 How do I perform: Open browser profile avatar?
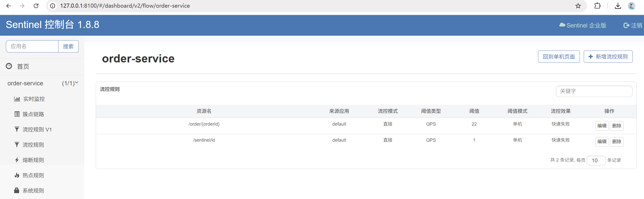[632, 6]
